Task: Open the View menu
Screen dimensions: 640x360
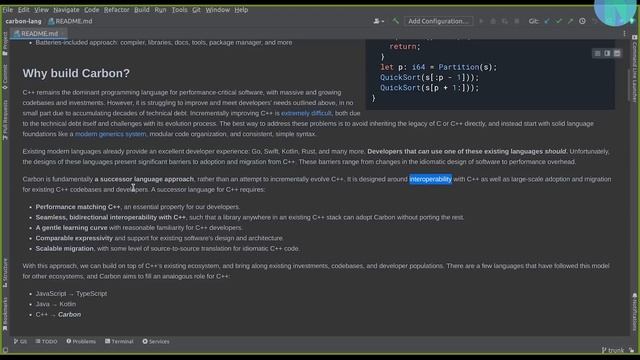Action: [x=41, y=9]
